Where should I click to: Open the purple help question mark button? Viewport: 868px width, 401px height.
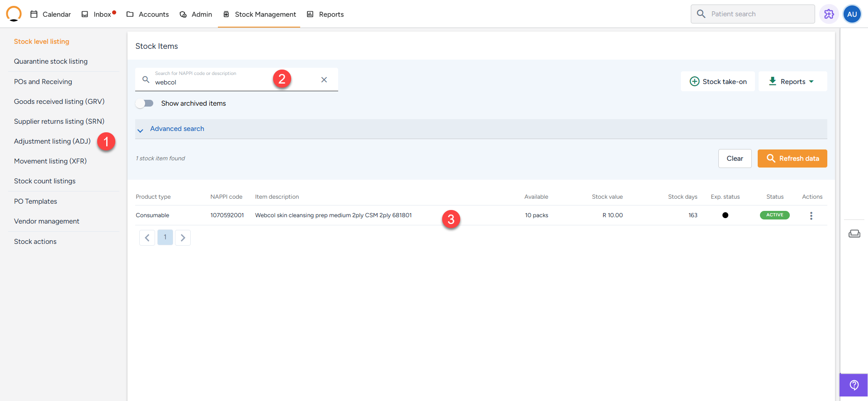click(854, 385)
